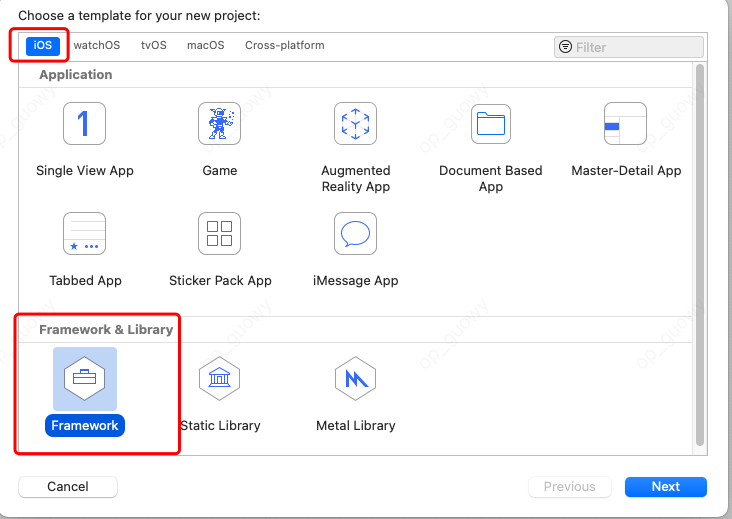
Task: Click the Cancel button
Action: click(x=68, y=487)
